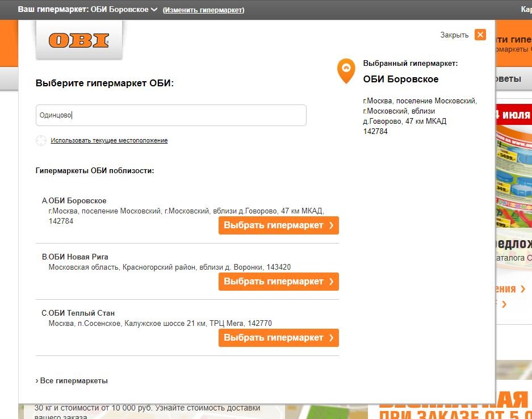Click 'A.ОБИ Боровское' result title
The image size is (532, 419).
coord(74,200)
